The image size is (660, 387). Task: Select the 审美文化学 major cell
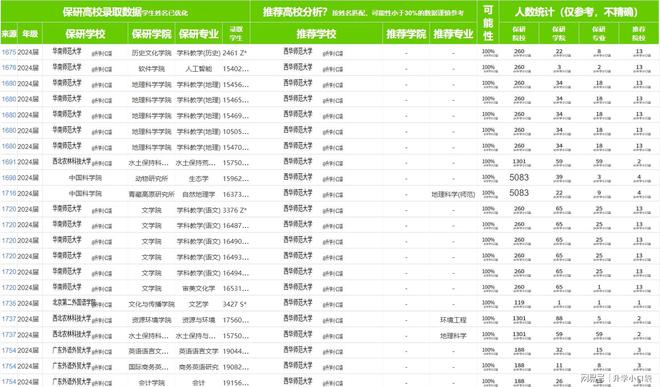point(199,288)
